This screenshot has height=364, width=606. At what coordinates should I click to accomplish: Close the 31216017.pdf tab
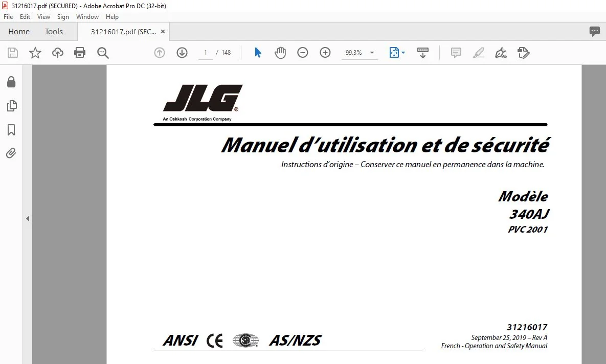point(163,32)
